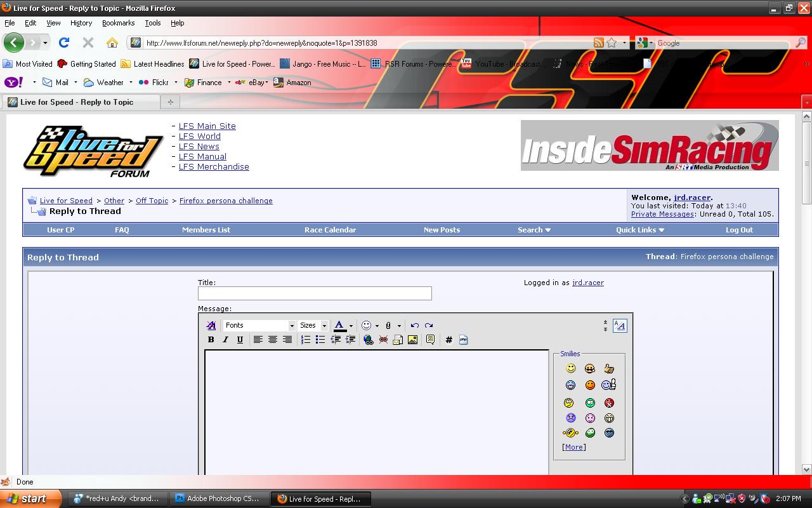Click the Remove Link icon

tap(383, 340)
